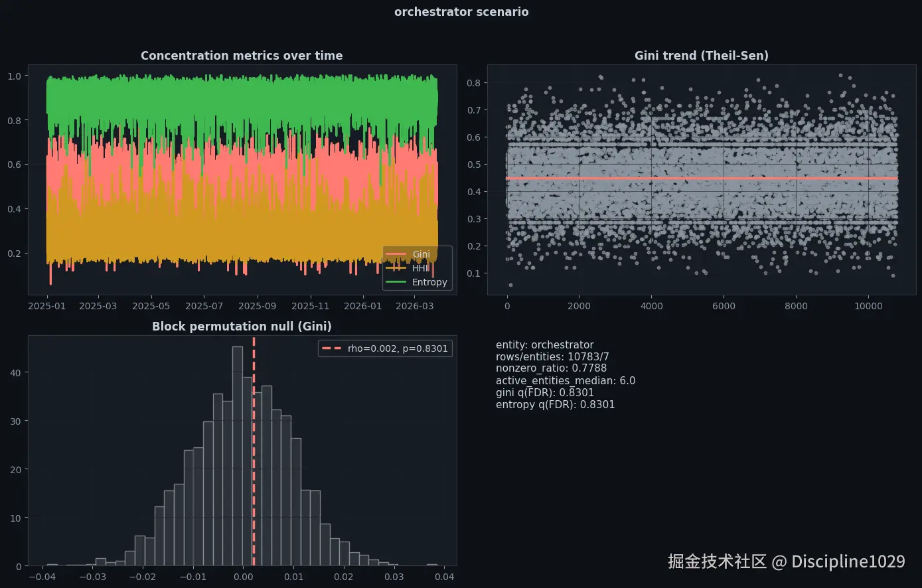Click the 6000 x-axis tick on Gini trend
This screenshot has width=922, height=588.
(x=724, y=306)
